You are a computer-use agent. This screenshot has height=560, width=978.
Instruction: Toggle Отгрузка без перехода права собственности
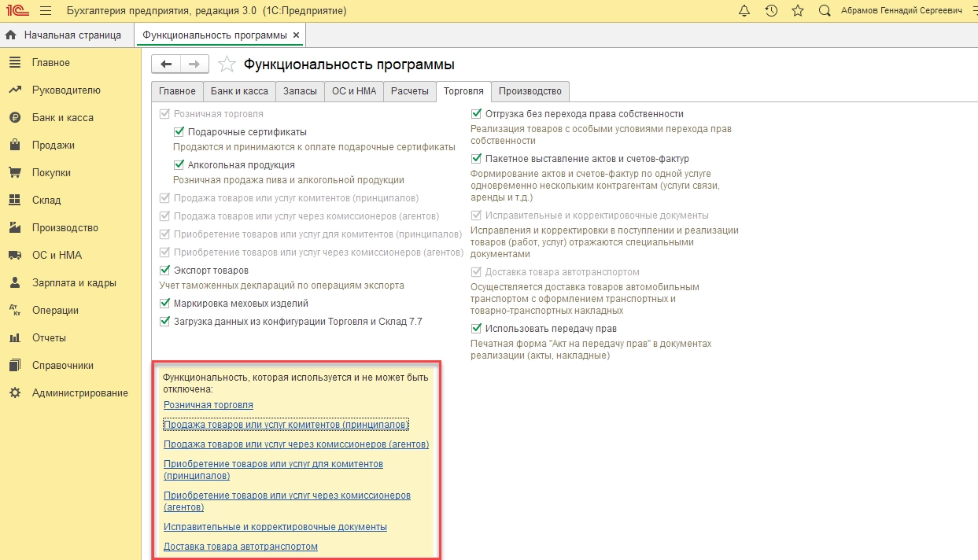pyautogui.click(x=476, y=114)
